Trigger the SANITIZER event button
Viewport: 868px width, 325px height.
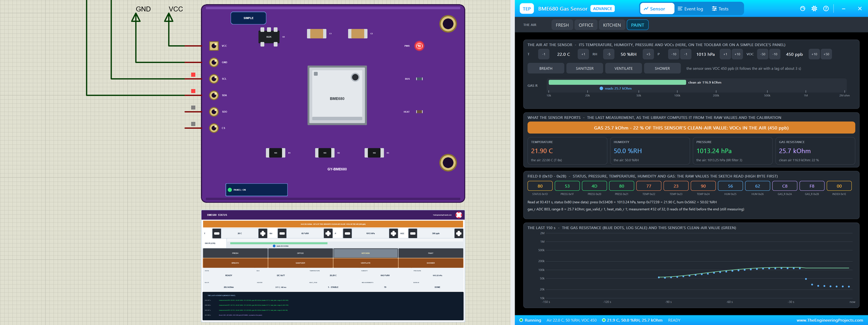[x=584, y=68]
